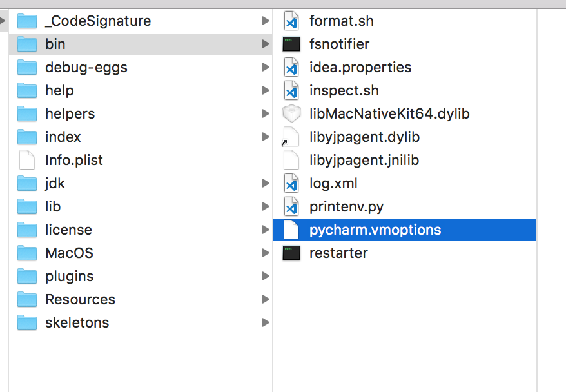Screen dimensions: 566x392
Task: Expand the debug-eggs folder arrow
Action: pos(266,67)
